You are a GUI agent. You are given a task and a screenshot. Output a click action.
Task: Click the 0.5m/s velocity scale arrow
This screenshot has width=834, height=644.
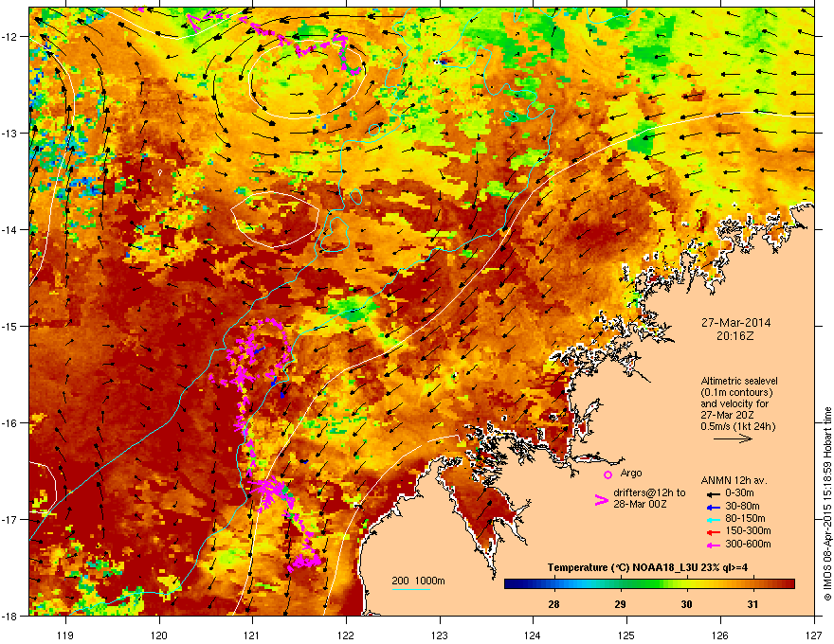pos(733,438)
